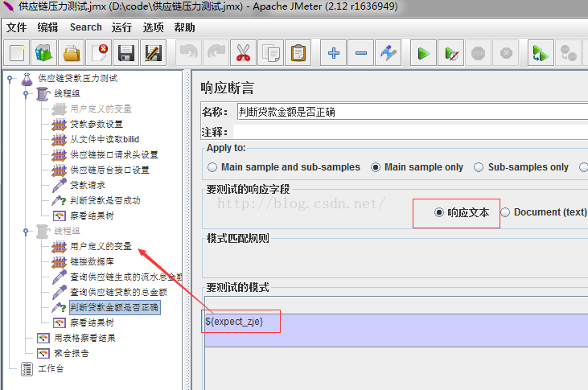Click the 供应链贷款压力测试 test plan flask icon
The image size is (588, 390).
pyautogui.click(x=27, y=78)
